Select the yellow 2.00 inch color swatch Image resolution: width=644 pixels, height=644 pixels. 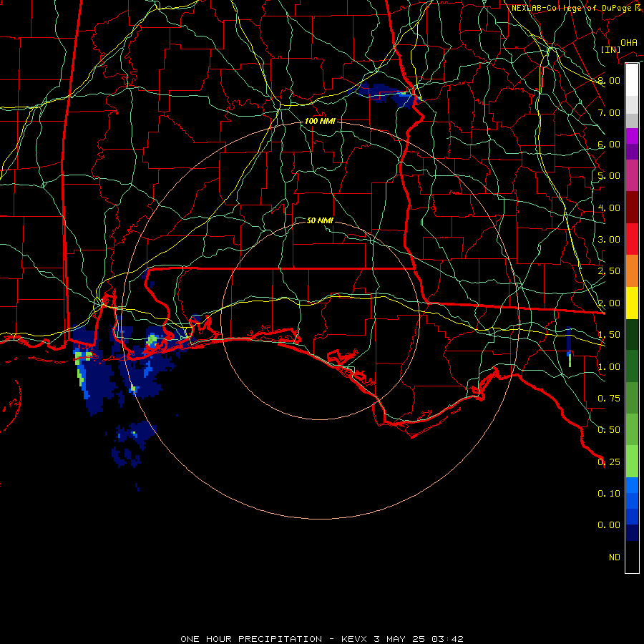point(632,303)
